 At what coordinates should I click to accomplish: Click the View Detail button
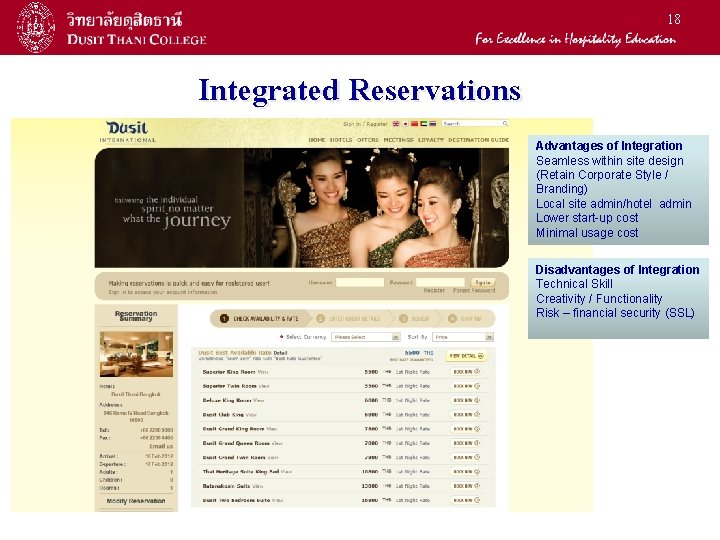(x=466, y=356)
